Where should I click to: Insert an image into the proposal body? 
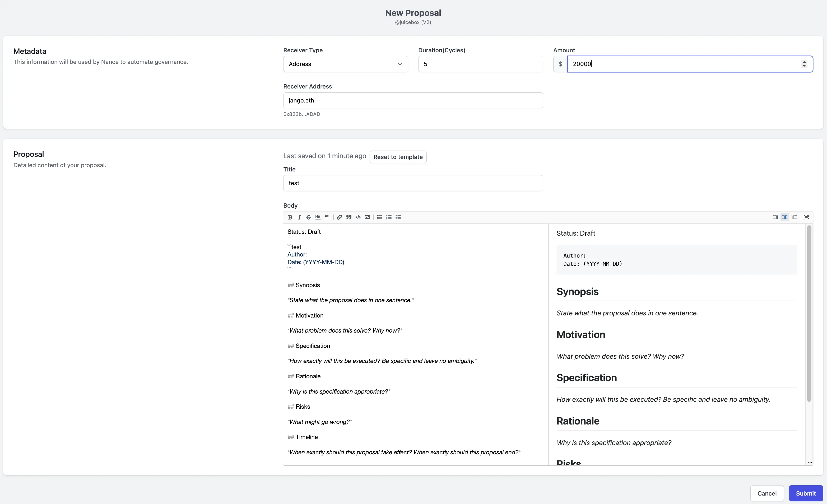(368, 217)
